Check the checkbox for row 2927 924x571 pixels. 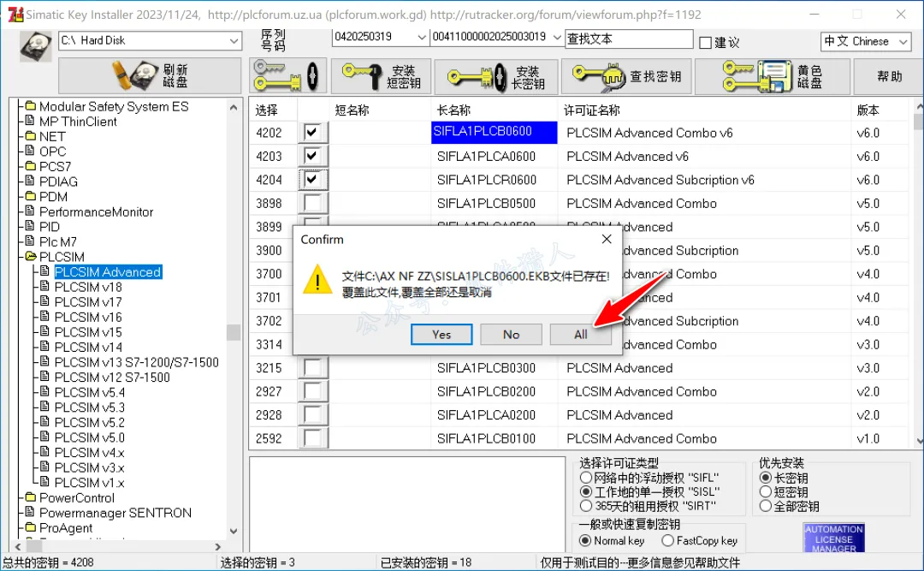[x=312, y=391]
